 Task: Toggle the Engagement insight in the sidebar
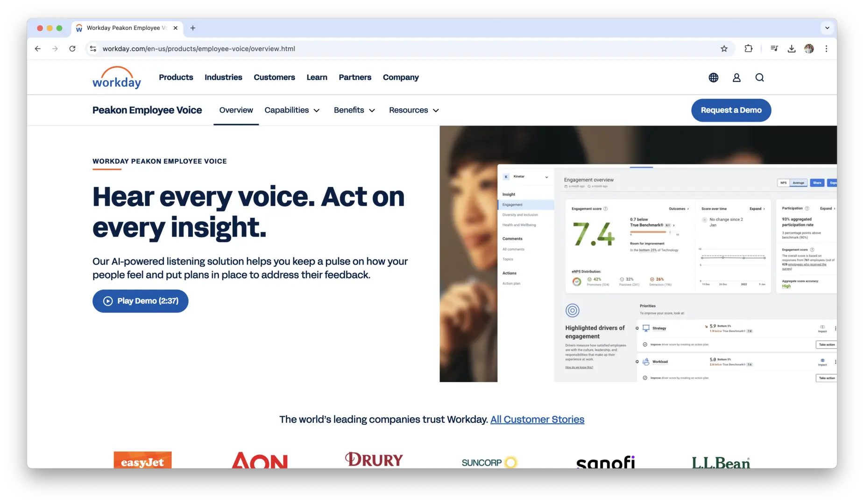point(512,204)
